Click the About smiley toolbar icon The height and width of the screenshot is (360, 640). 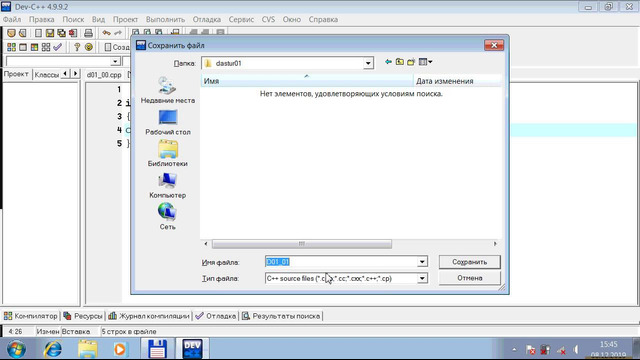[89, 47]
